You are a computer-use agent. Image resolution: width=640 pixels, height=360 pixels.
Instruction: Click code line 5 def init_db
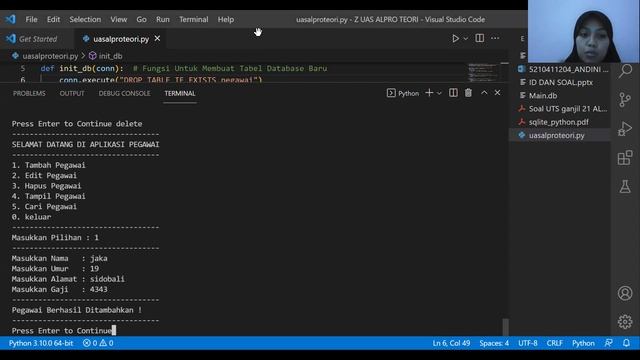pos(184,68)
